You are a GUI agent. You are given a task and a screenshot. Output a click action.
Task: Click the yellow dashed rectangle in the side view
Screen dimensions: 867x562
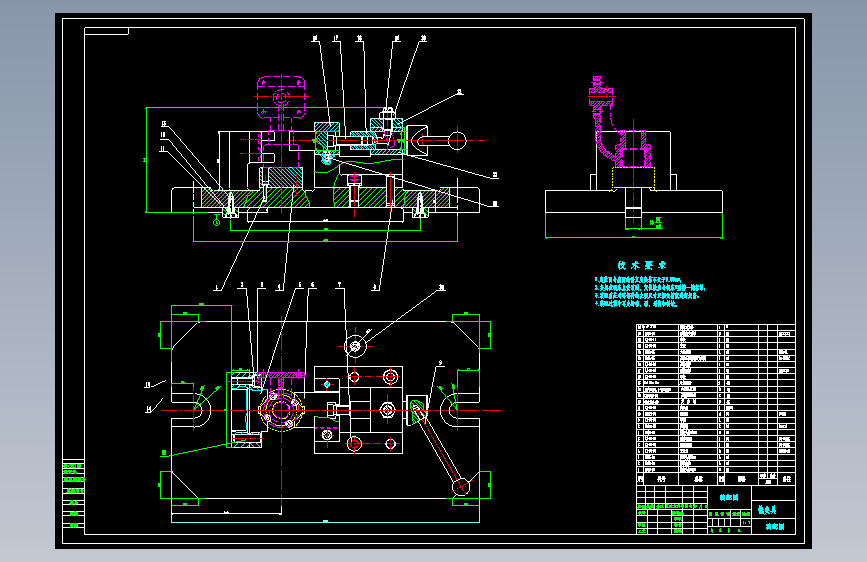(633, 179)
